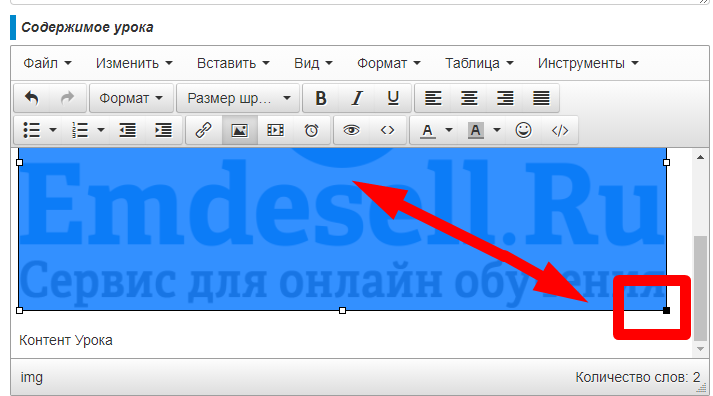Click the alarm clock timer icon
713x396 pixels.
click(x=311, y=130)
